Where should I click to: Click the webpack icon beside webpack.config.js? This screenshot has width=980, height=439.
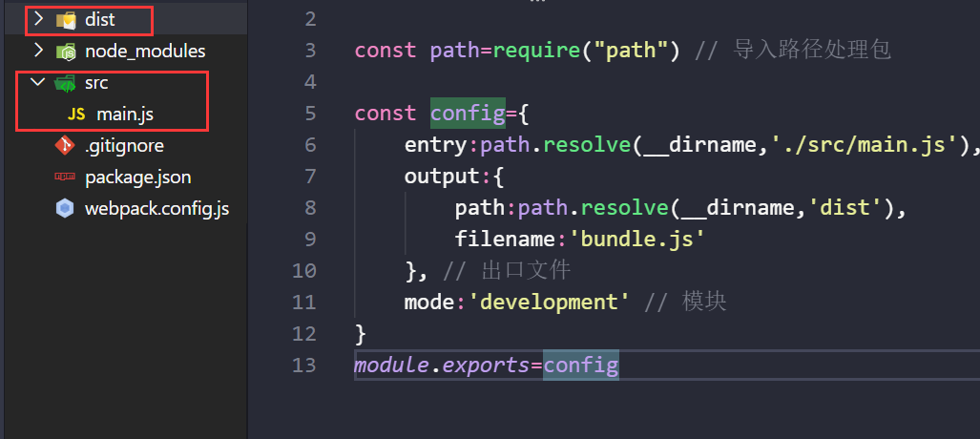click(65, 209)
